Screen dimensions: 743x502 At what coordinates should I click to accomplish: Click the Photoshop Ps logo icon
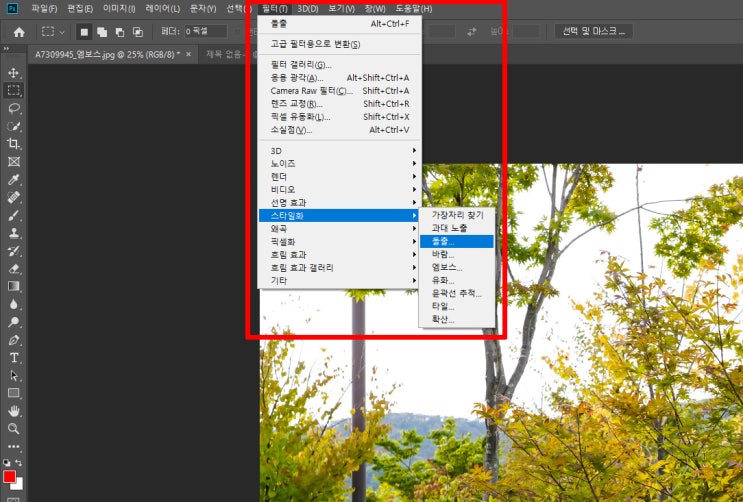[12, 8]
